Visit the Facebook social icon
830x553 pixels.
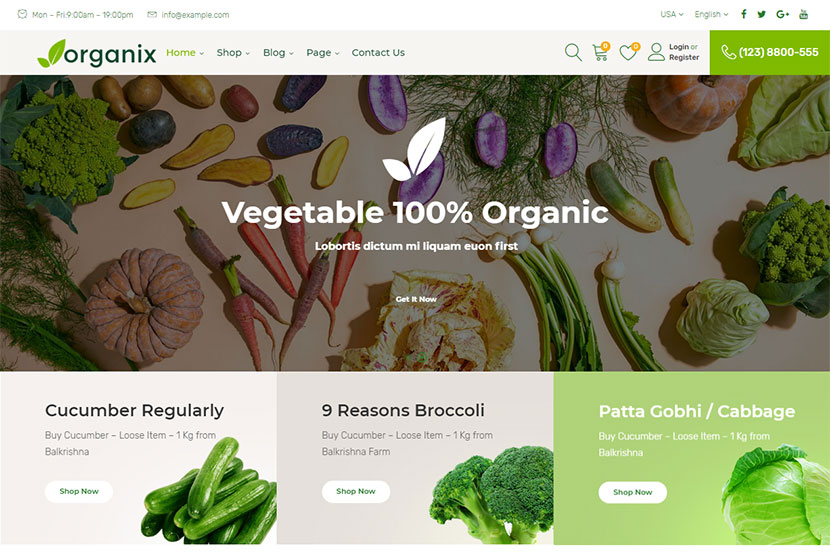click(744, 14)
